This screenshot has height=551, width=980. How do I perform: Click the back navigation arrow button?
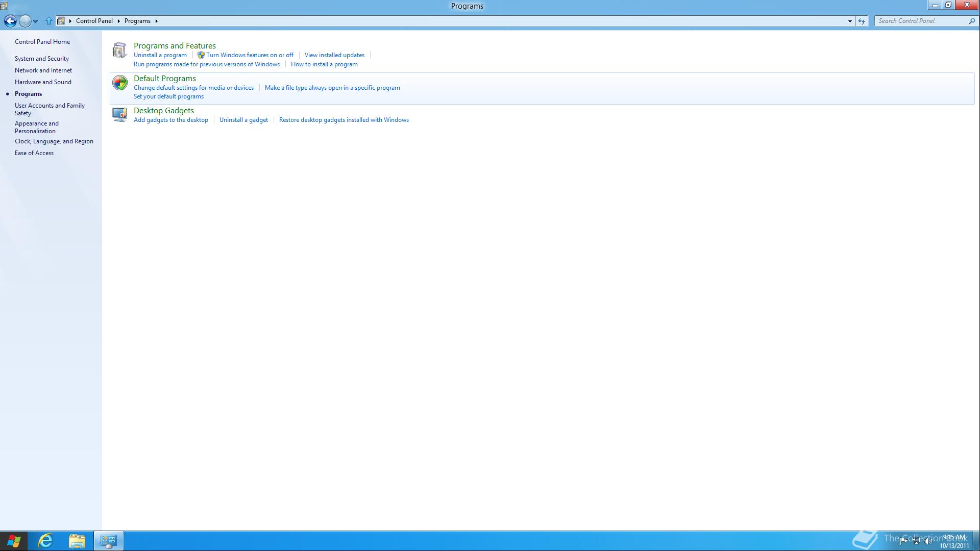pos(10,21)
